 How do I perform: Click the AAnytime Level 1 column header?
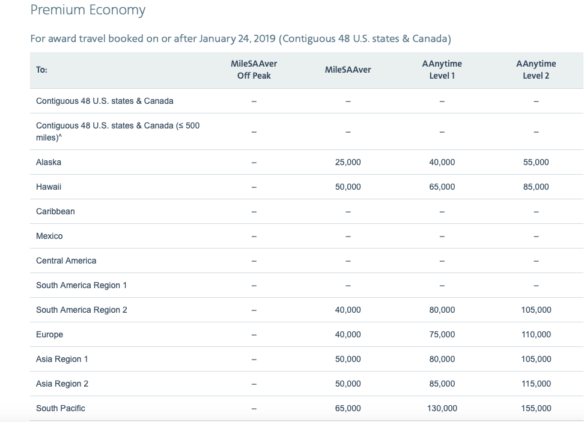tap(442, 70)
